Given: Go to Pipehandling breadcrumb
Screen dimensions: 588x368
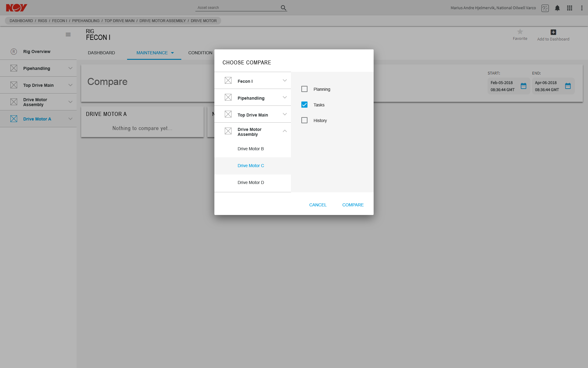Looking at the screenshot, I should coord(86,21).
